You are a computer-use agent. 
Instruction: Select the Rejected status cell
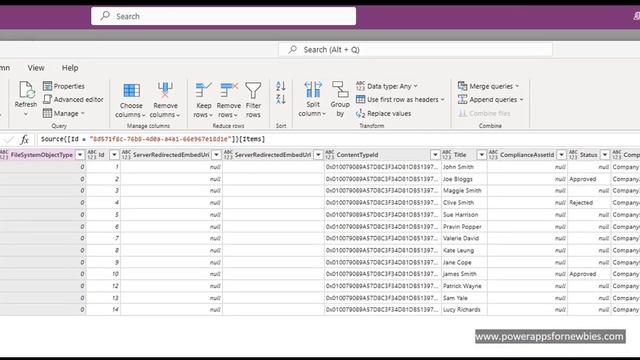(589, 202)
